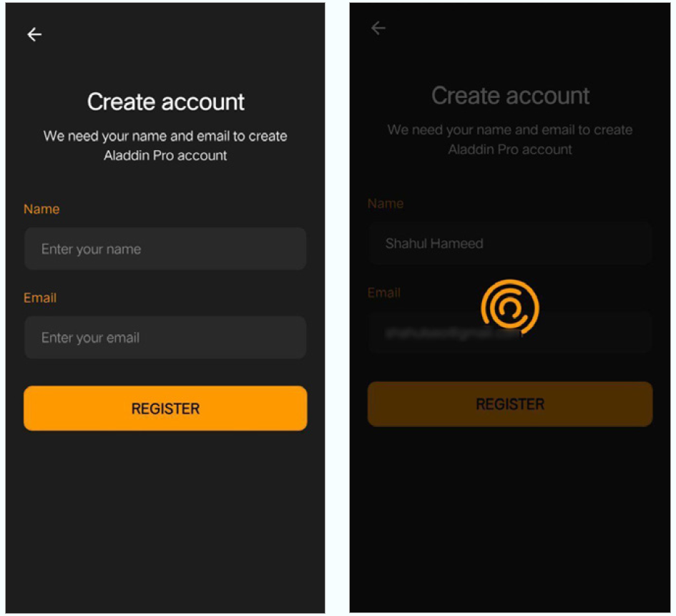Viewport: 676px width, 616px height.
Task: Click the dimmed 'Email' label beside the spinner
Action: pos(383,293)
